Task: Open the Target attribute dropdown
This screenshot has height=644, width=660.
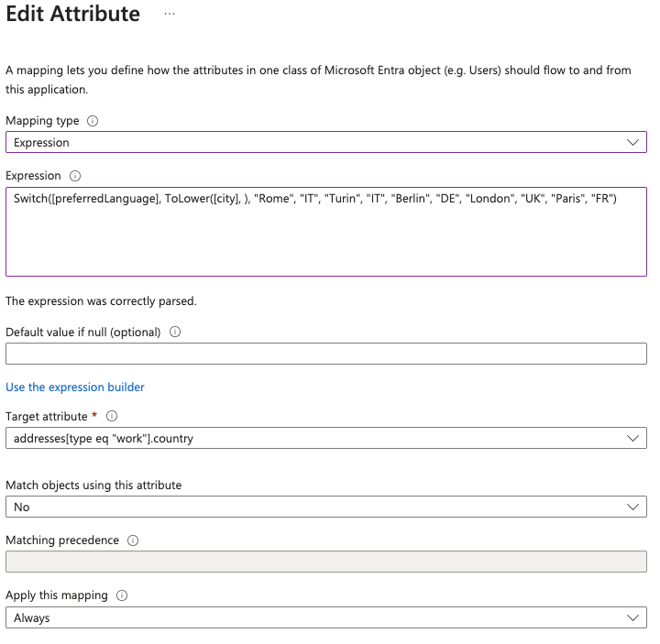Action: 326,438
